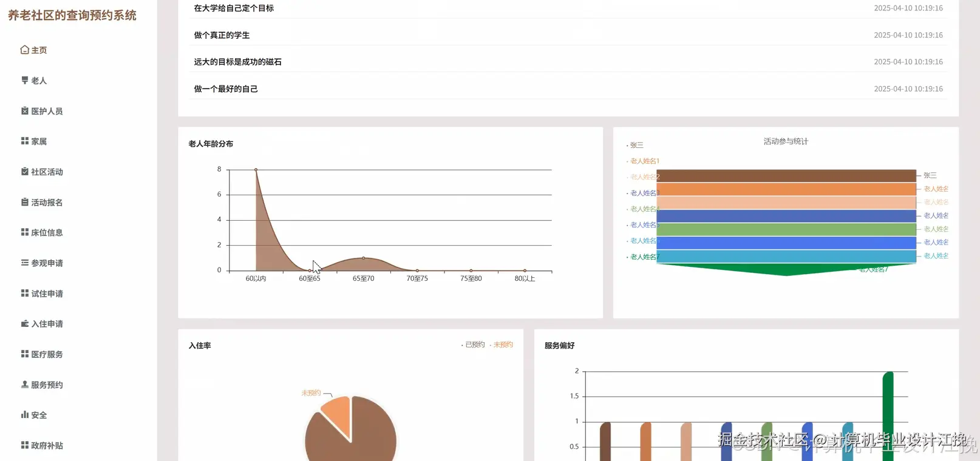
Task: Click the 未预约 label beside the pie
Action: [311, 393]
